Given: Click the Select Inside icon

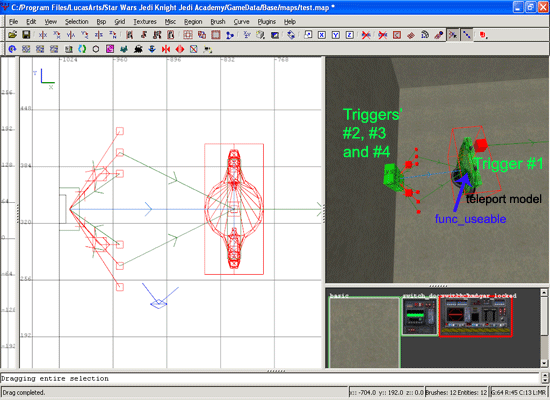Looking at the screenshot, I should pyautogui.click(x=171, y=35).
